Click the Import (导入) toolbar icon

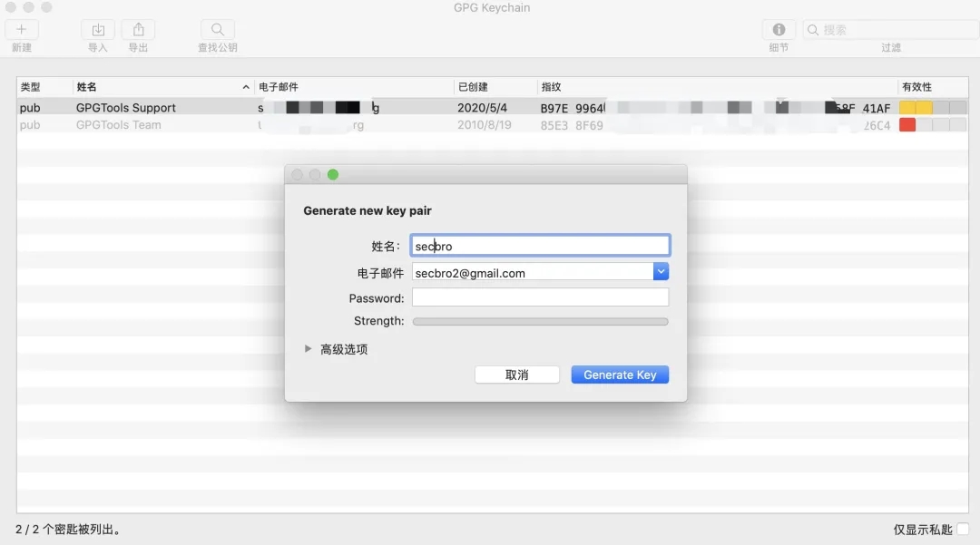98,30
